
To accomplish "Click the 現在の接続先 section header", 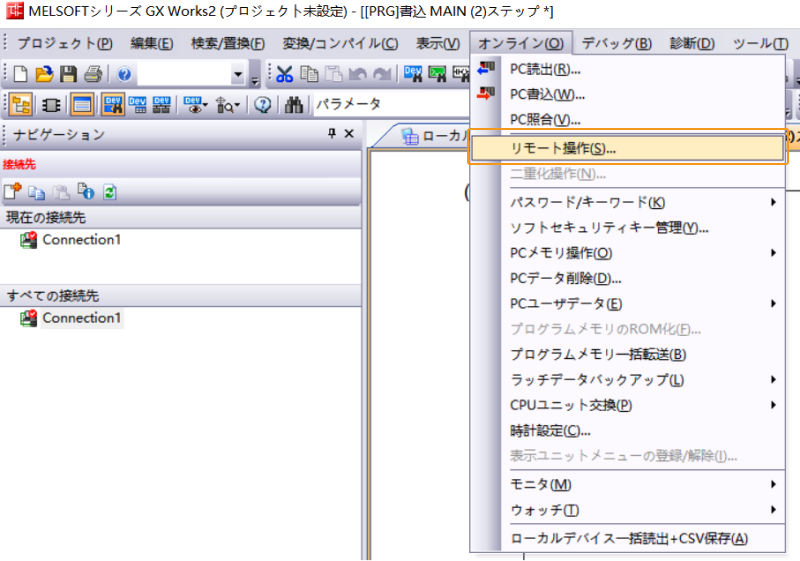I will click(181, 218).
